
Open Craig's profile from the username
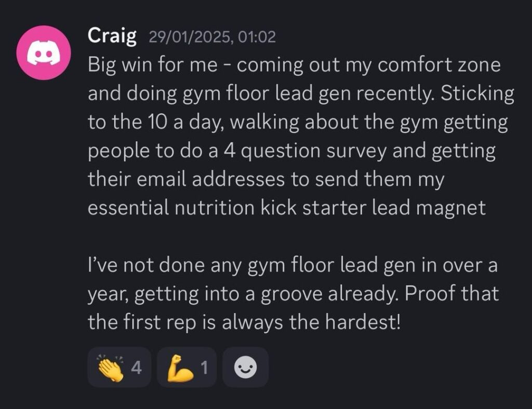pyautogui.click(x=112, y=36)
